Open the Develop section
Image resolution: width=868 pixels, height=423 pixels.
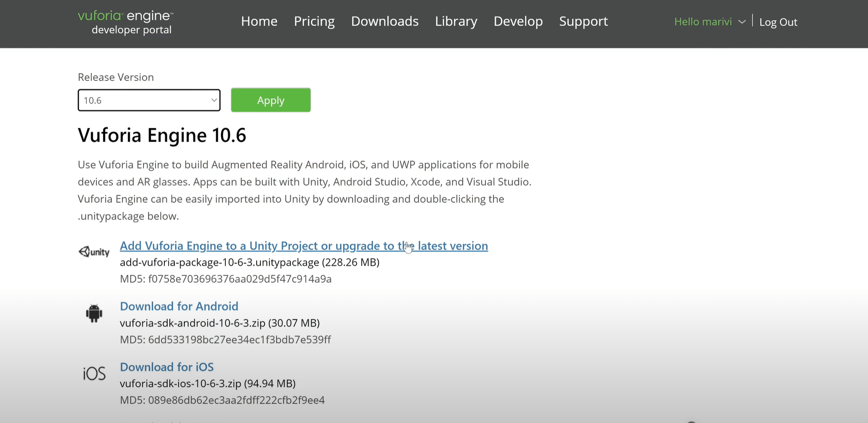pos(518,21)
